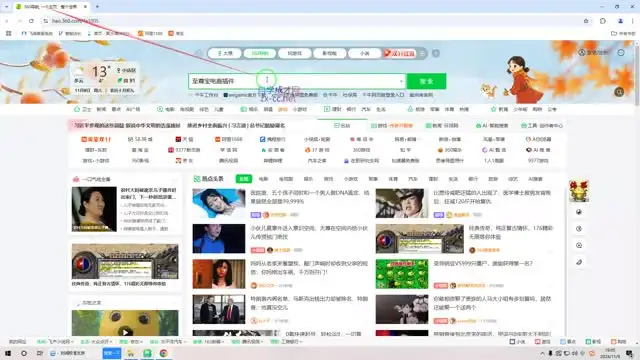Open the browser extensions puzzle icon

click(x=603, y=21)
